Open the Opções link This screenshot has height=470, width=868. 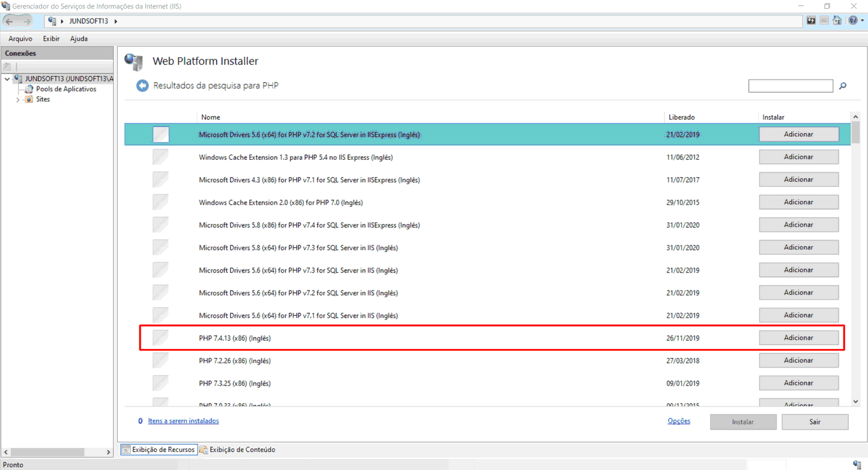coord(679,421)
